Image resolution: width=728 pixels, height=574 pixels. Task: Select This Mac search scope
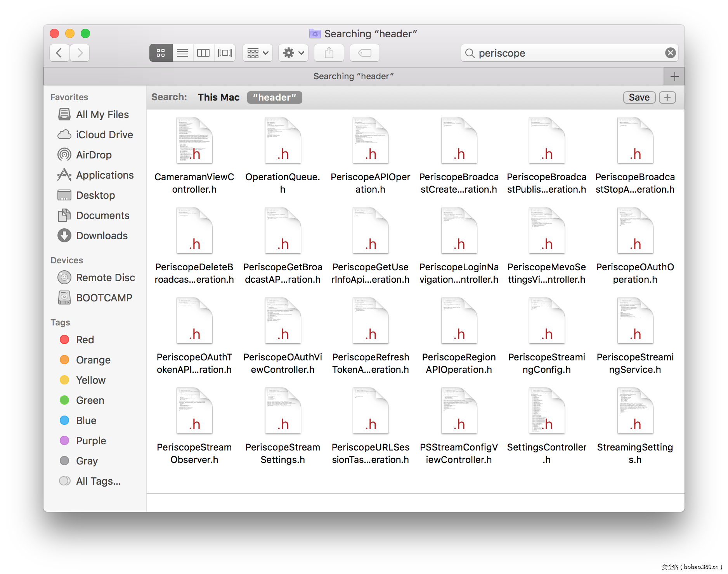pos(218,97)
